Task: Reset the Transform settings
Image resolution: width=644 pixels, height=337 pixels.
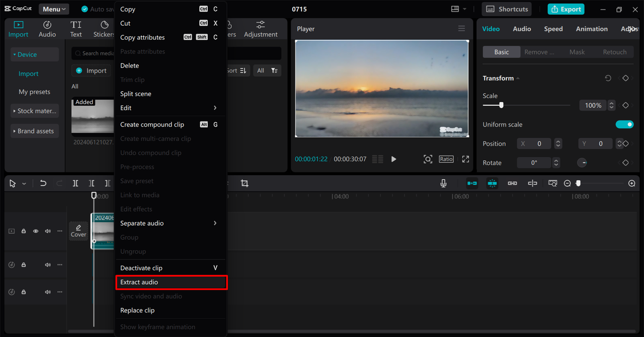Action: 608,78
